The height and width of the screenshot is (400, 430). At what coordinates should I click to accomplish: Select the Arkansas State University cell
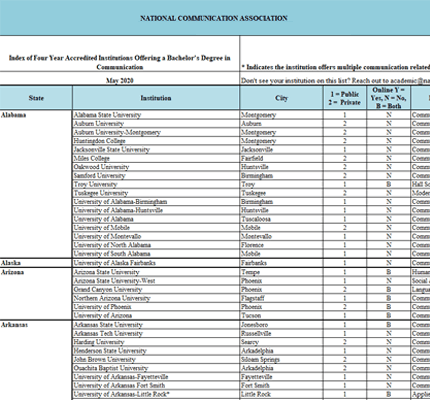click(156, 325)
